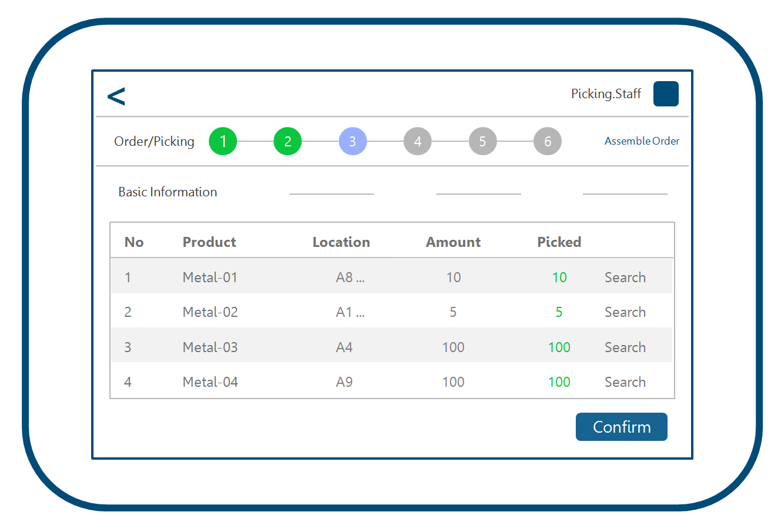Image resolution: width=784 pixels, height=532 pixels.
Task: Toggle the picked quantity 100 for Metal-03
Action: [x=559, y=347]
